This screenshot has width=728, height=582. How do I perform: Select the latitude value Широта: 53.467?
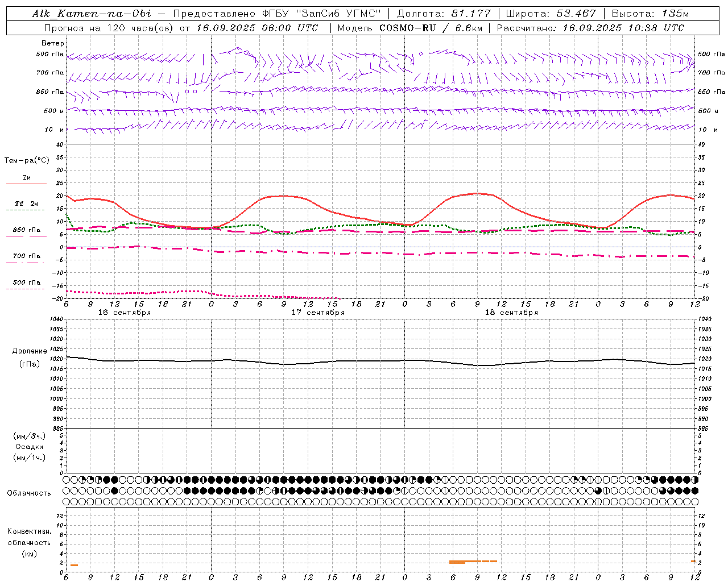pyautogui.click(x=551, y=14)
